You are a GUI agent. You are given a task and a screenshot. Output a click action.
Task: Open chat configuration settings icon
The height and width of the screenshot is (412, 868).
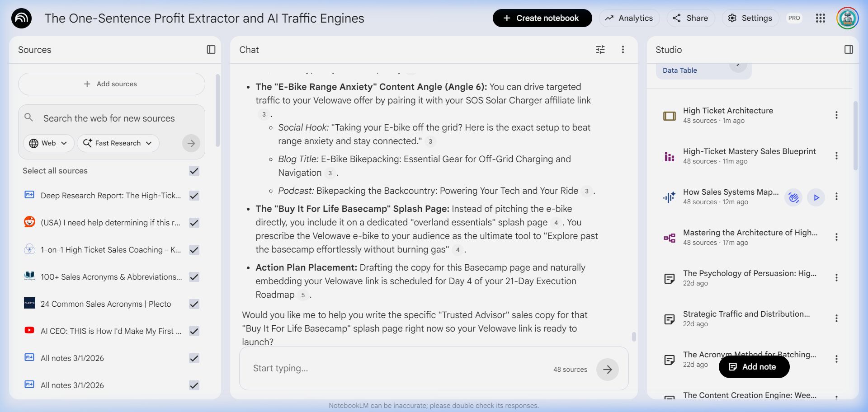600,50
